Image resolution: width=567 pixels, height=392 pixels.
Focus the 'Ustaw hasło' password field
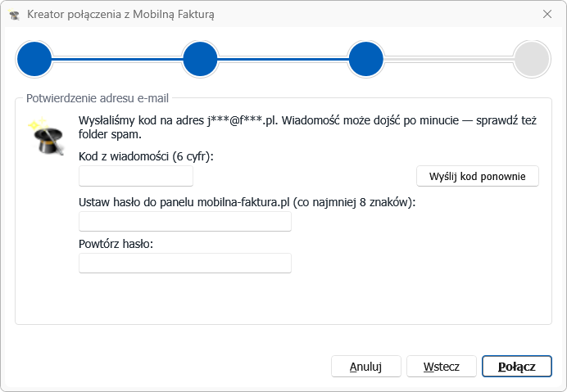point(185,221)
